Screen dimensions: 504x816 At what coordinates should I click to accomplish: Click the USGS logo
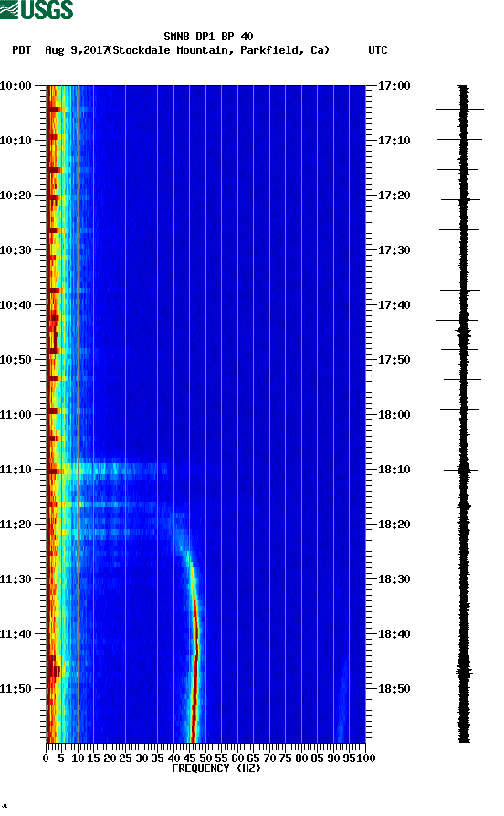click(x=37, y=9)
